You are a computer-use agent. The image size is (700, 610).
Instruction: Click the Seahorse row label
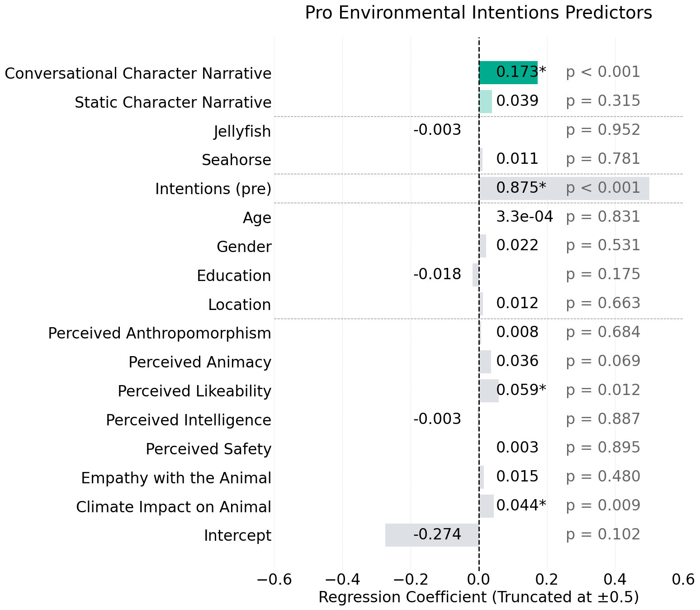pos(236,160)
